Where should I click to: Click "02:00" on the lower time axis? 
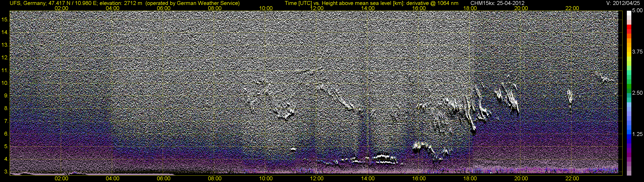61,179
